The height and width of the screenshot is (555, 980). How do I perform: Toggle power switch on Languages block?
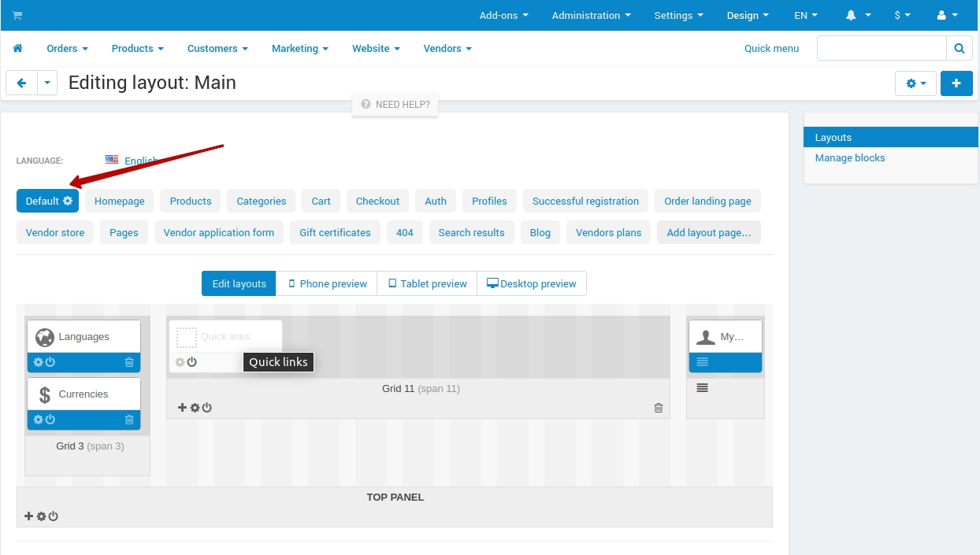point(50,362)
